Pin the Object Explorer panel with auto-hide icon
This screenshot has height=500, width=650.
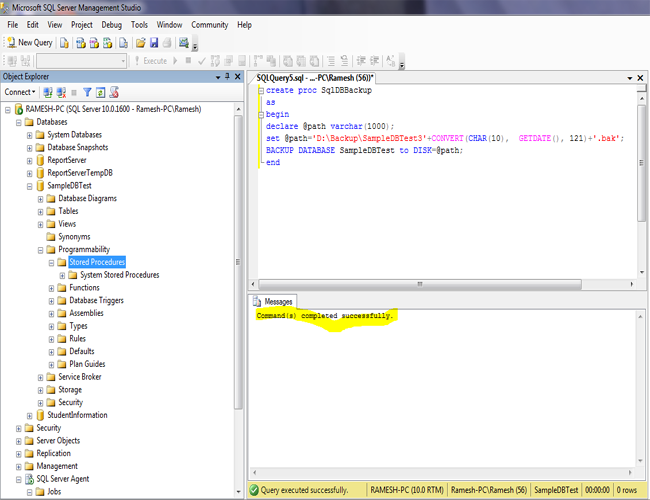226,76
